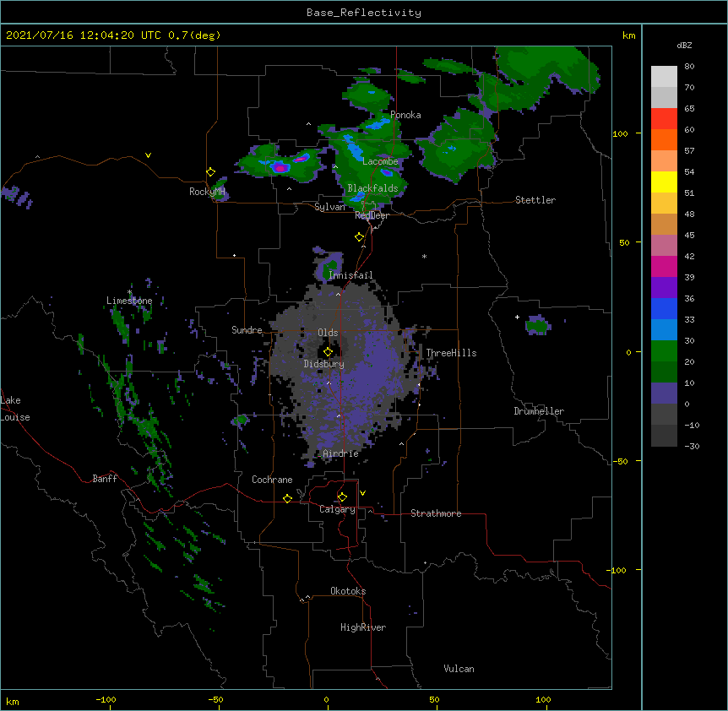Select the Strathmore city label
The height and width of the screenshot is (711, 728).
[x=436, y=513]
